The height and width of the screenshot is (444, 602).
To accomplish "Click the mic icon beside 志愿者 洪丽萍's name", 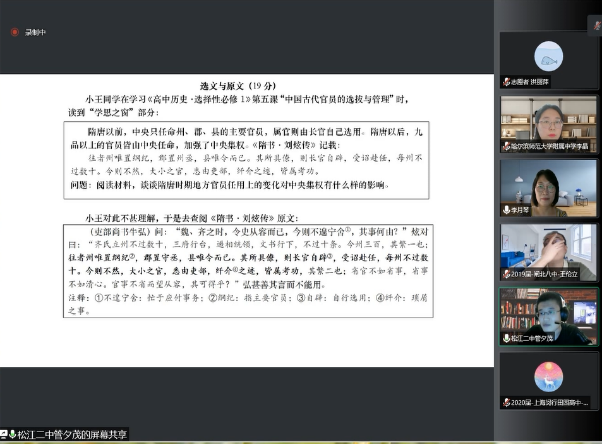I will (x=506, y=81).
